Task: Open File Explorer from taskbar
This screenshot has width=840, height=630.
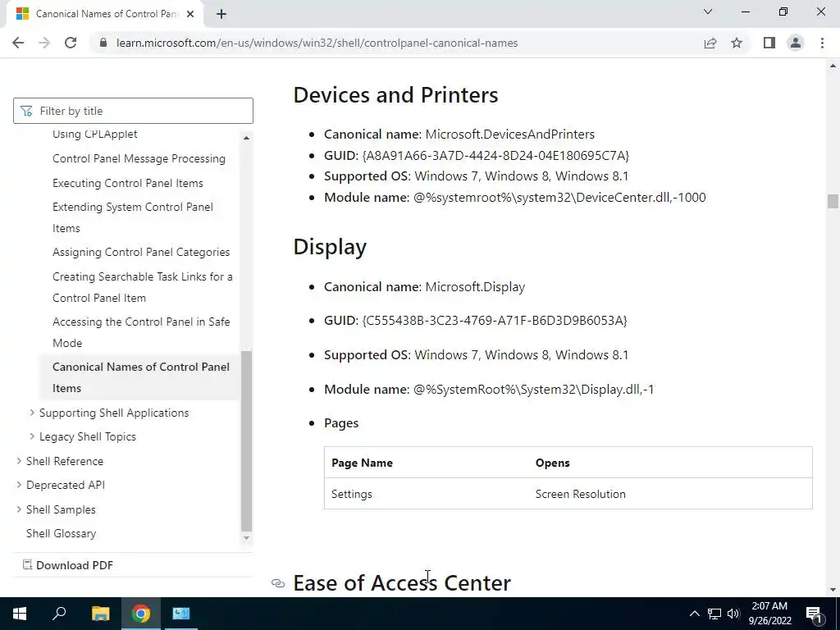Action: (x=100, y=614)
